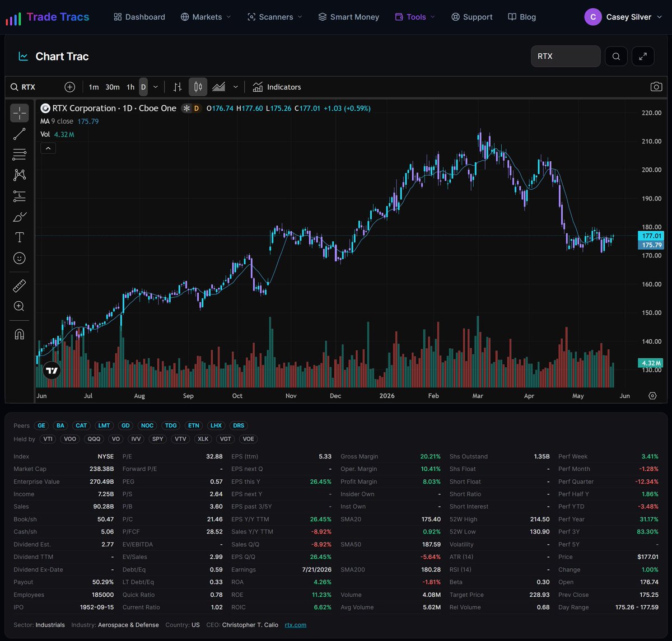Image resolution: width=672 pixels, height=641 pixels.
Task: Open the Smart Money page
Action: tap(348, 17)
